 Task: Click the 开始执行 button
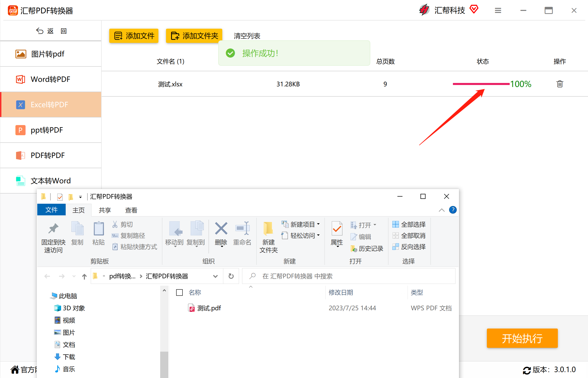click(522, 338)
